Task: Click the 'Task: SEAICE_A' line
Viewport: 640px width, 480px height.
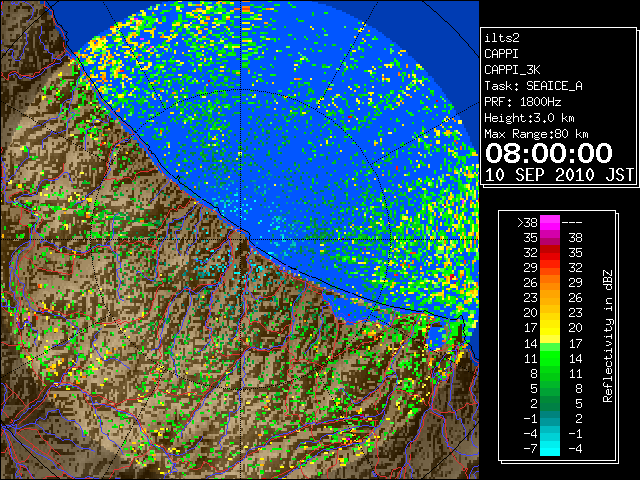Action: tap(533, 86)
